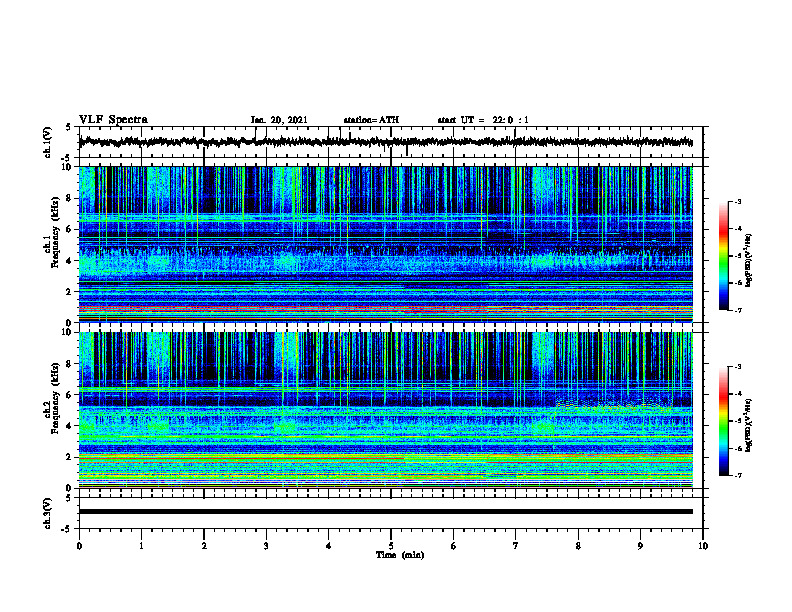The height and width of the screenshot is (612, 792).
Task: Click the "8" tick on the time axis
Action: (x=578, y=546)
